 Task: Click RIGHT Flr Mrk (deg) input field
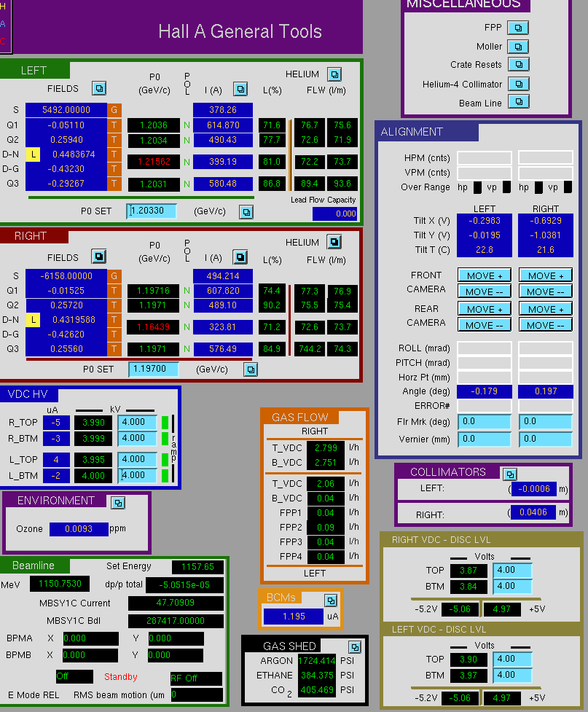click(545, 421)
